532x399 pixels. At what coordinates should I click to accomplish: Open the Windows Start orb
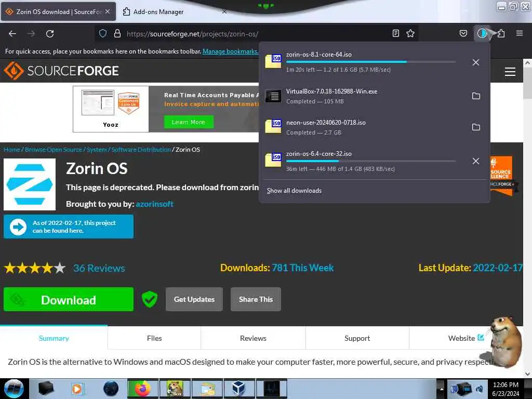(x=14, y=389)
